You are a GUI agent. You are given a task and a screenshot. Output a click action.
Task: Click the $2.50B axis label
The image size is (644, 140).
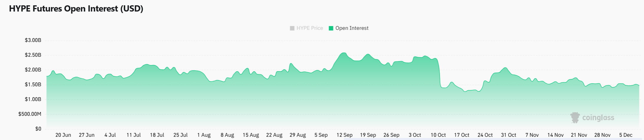coord(33,55)
